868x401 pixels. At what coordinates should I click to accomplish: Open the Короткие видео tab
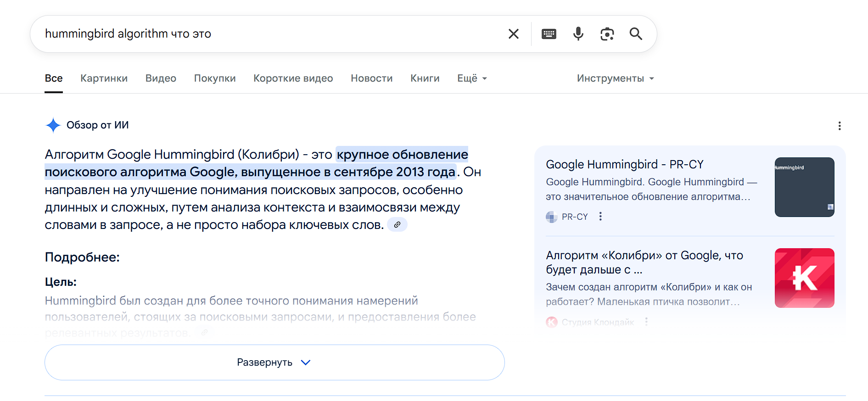[x=293, y=78]
